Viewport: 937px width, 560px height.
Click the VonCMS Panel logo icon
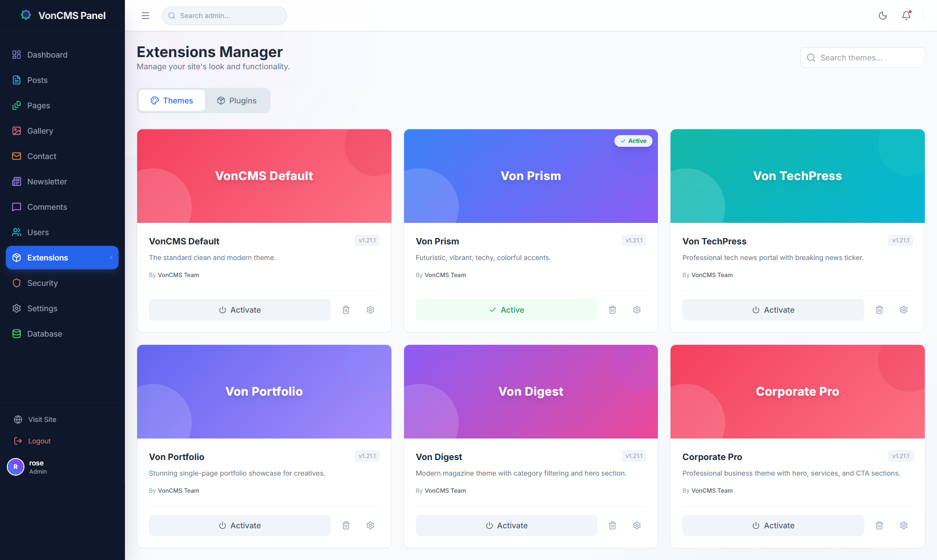25,15
